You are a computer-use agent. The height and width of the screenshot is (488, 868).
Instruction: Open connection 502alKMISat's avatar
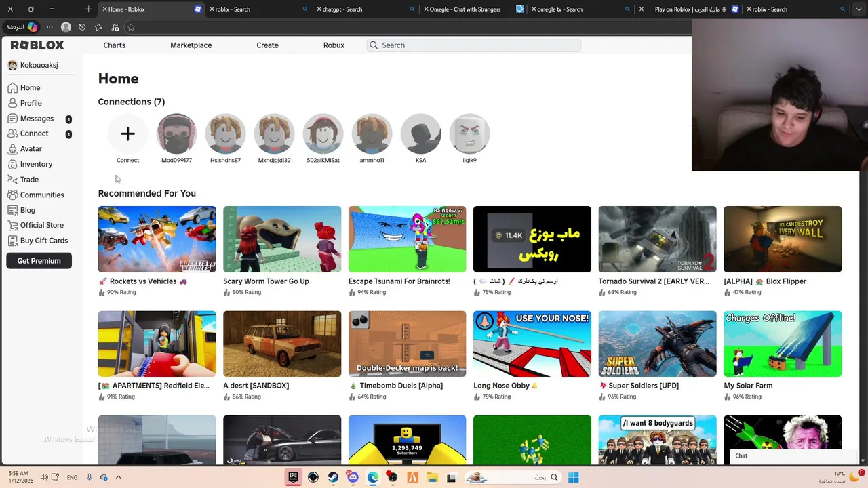point(323,134)
